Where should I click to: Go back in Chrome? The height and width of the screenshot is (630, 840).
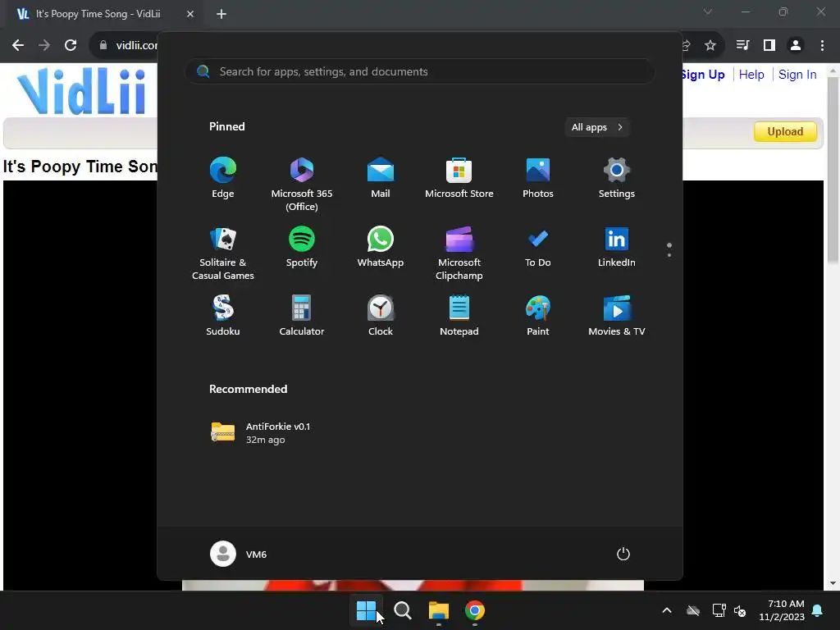18,46
